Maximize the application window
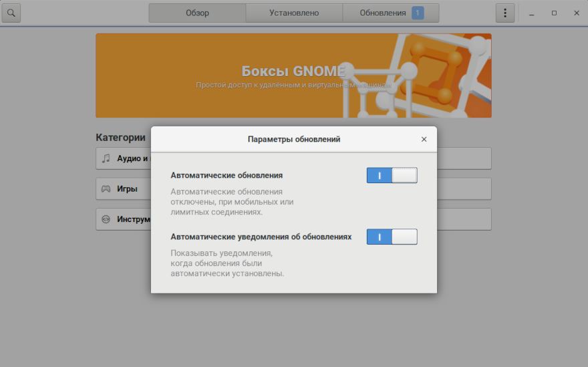This screenshot has height=367, width=588. (554, 13)
